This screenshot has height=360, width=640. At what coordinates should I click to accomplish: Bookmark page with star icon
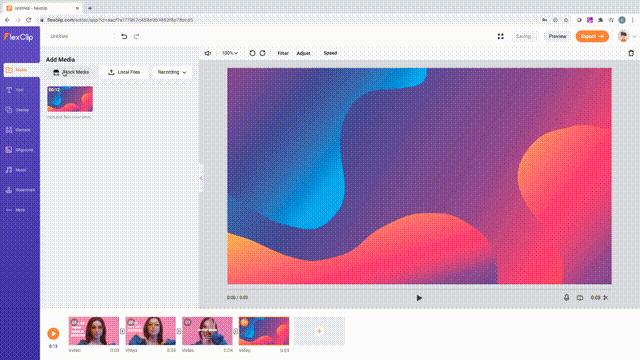(566, 20)
